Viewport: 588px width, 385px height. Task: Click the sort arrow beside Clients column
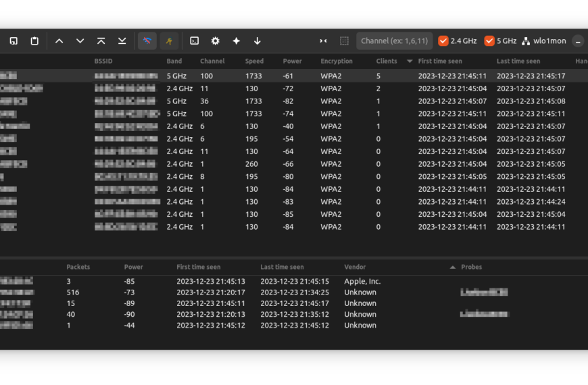(x=410, y=61)
